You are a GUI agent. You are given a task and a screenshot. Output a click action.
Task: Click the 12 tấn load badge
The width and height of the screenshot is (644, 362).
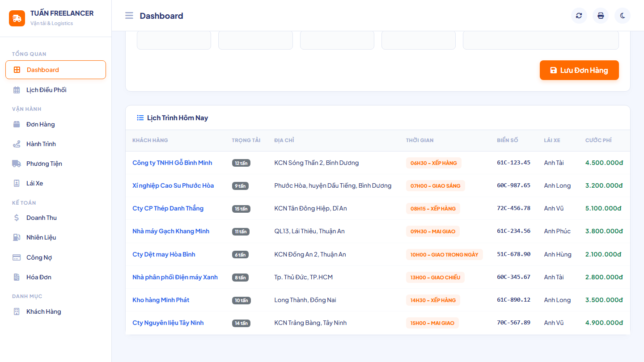click(241, 163)
